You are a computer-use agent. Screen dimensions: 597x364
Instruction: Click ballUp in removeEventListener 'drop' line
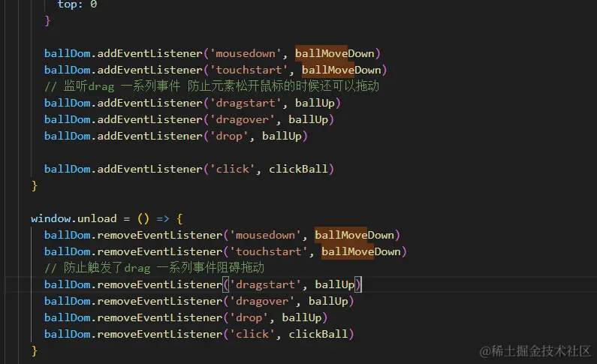click(302, 317)
